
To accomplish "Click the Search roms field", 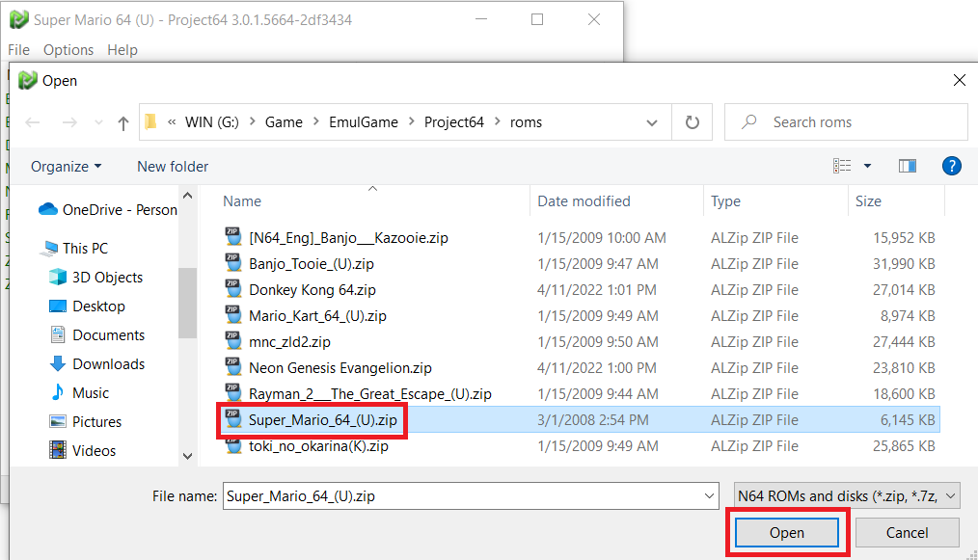I will pyautogui.click(x=846, y=122).
